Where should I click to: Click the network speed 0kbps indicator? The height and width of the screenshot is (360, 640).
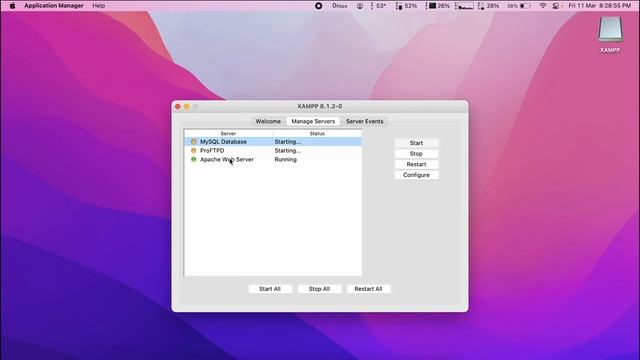[x=340, y=6]
